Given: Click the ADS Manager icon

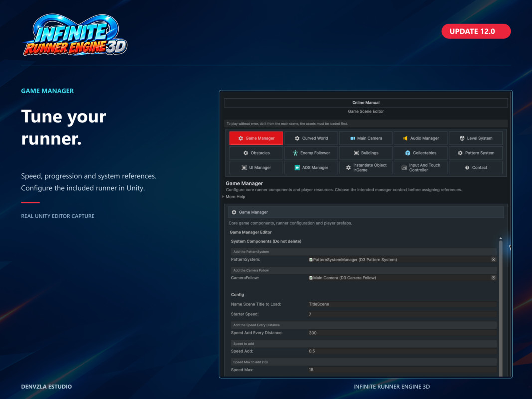Looking at the screenshot, I should 297,167.
